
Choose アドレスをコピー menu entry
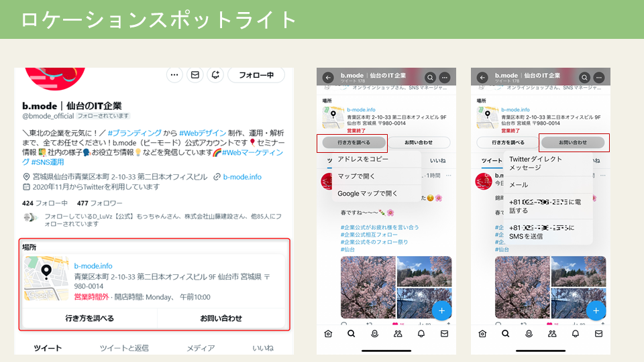[x=376, y=160]
